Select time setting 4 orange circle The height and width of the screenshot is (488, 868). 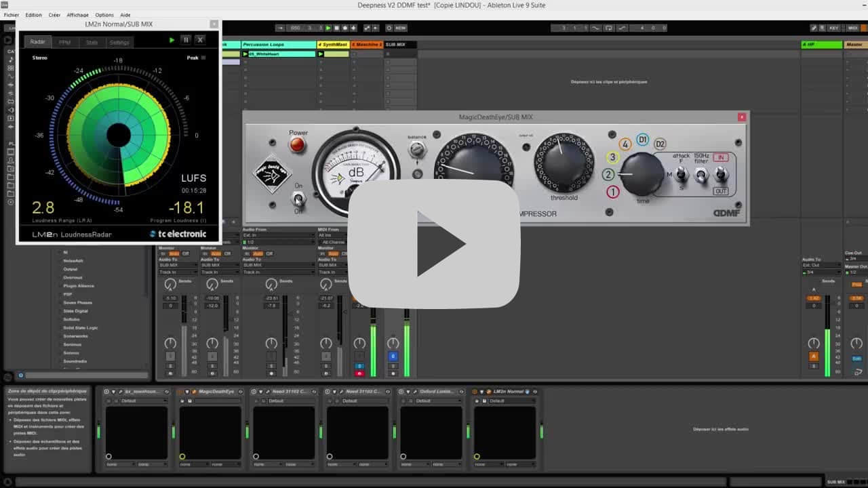pyautogui.click(x=625, y=144)
